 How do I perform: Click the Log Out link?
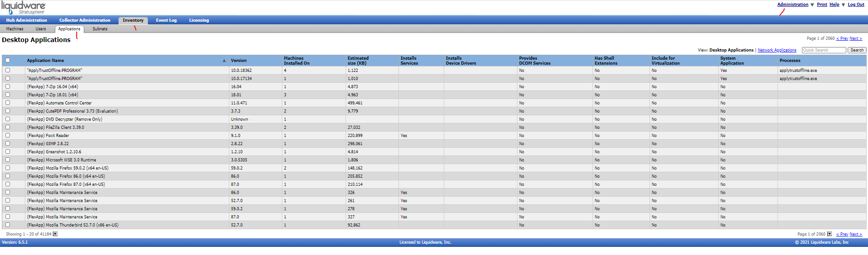856,5
